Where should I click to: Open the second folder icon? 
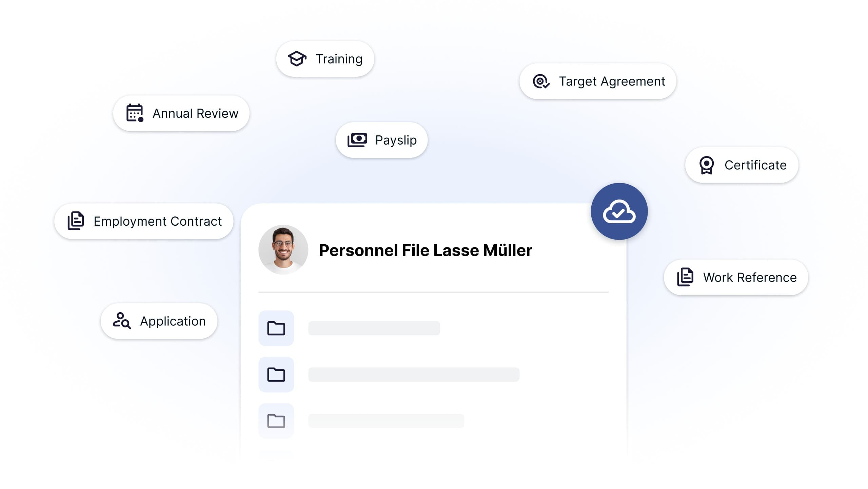tap(276, 375)
